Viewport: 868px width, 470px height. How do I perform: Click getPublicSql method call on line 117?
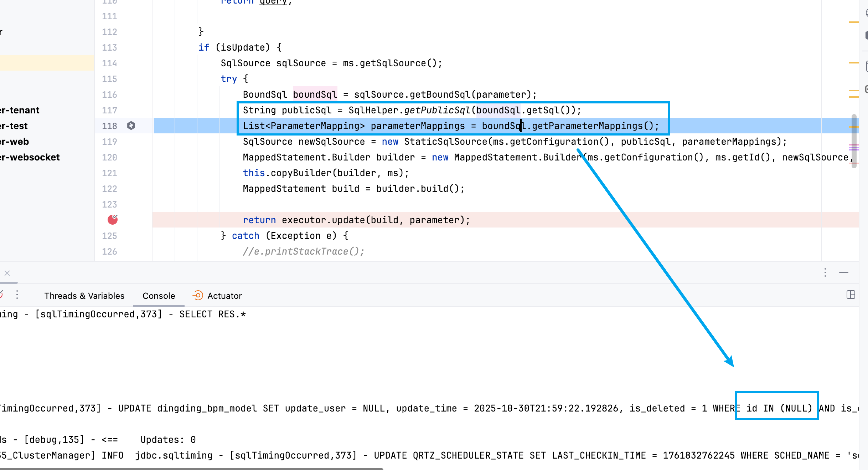point(437,110)
